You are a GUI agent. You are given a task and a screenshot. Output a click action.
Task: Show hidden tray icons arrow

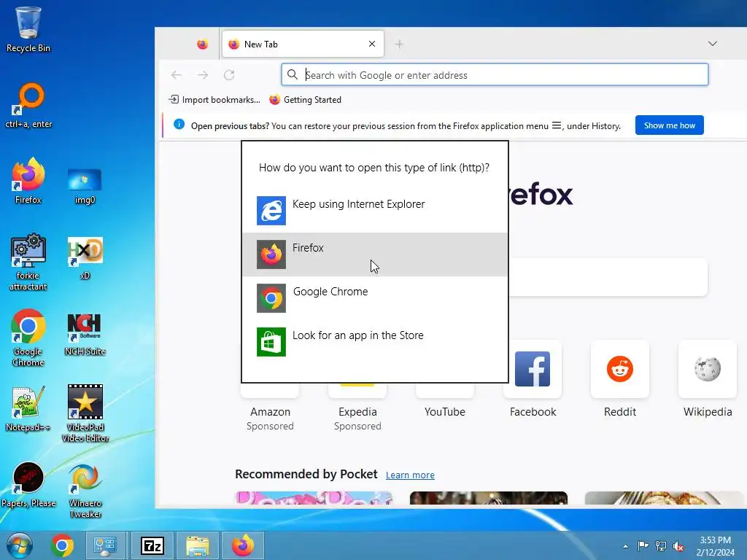point(625,546)
